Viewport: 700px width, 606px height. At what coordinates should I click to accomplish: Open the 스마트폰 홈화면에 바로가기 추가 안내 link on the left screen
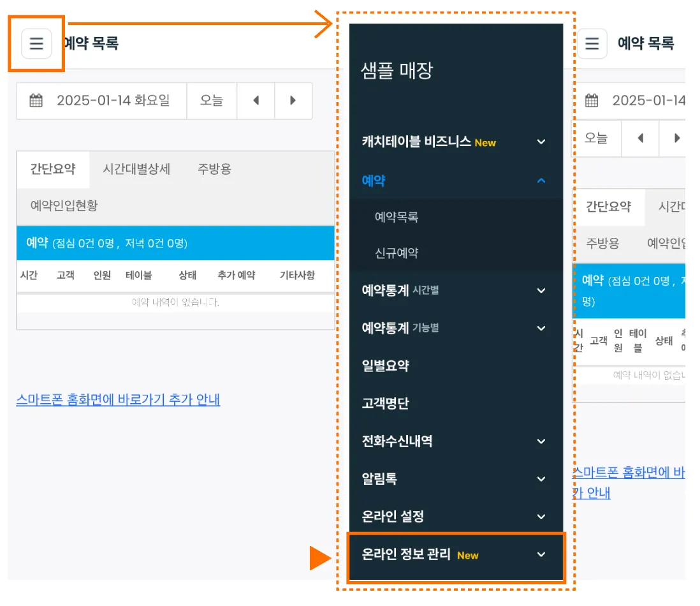point(119,400)
